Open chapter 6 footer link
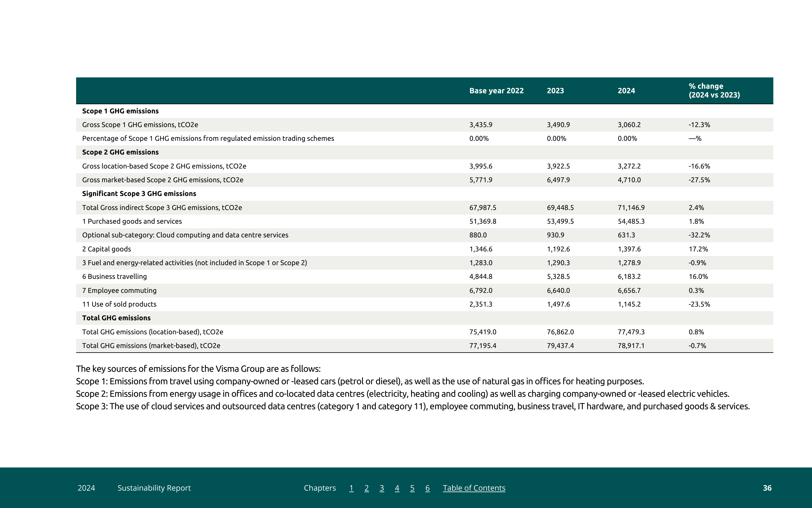 [x=427, y=488]
